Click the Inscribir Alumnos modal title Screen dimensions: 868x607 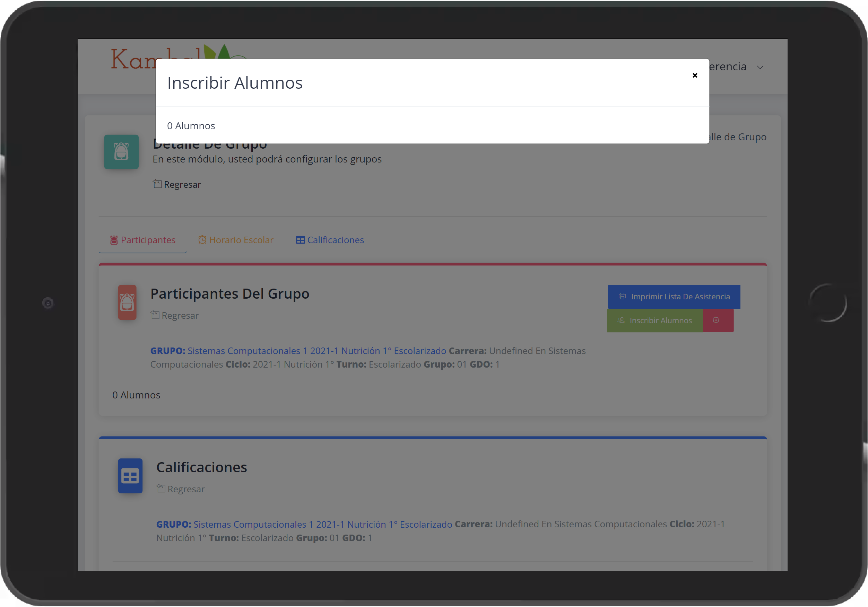(235, 83)
